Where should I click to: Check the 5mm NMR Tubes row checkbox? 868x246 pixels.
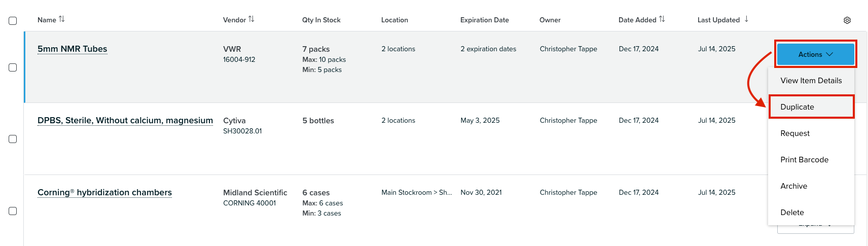coord(13,67)
